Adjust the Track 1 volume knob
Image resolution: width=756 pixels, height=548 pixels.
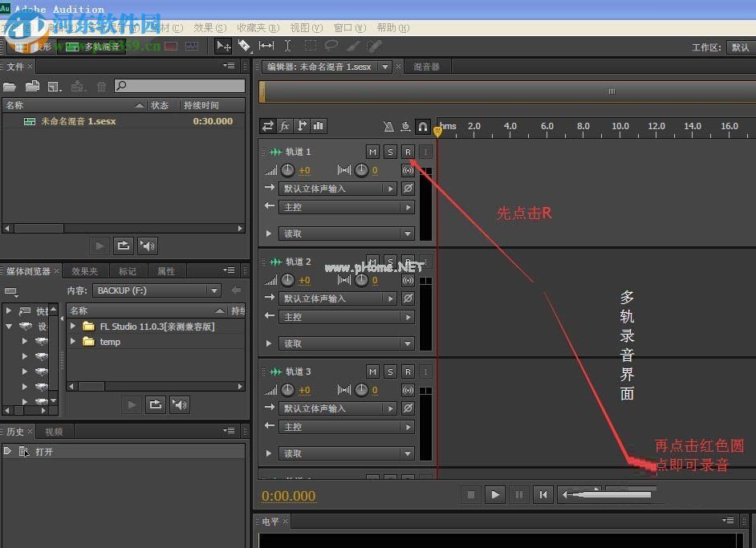pyautogui.click(x=287, y=170)
